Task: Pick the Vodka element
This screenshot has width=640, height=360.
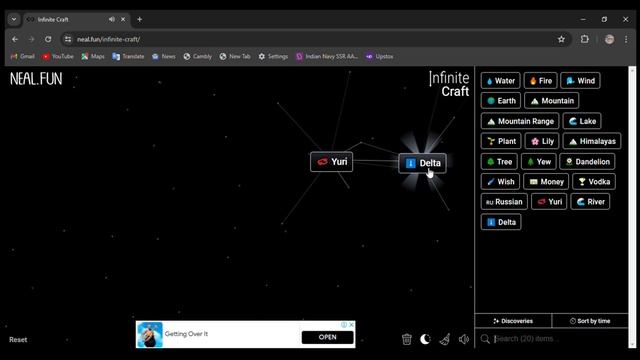Action: pos(594,182)
